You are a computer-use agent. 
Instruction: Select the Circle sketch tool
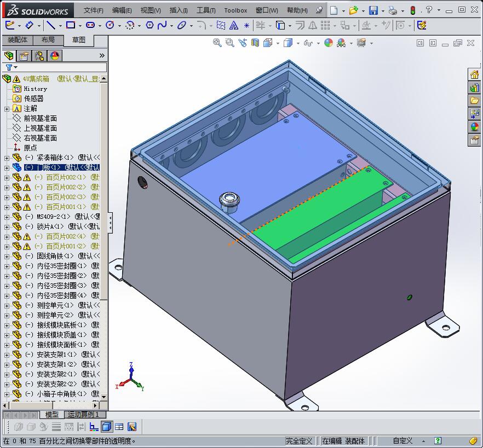pos(110,25)
